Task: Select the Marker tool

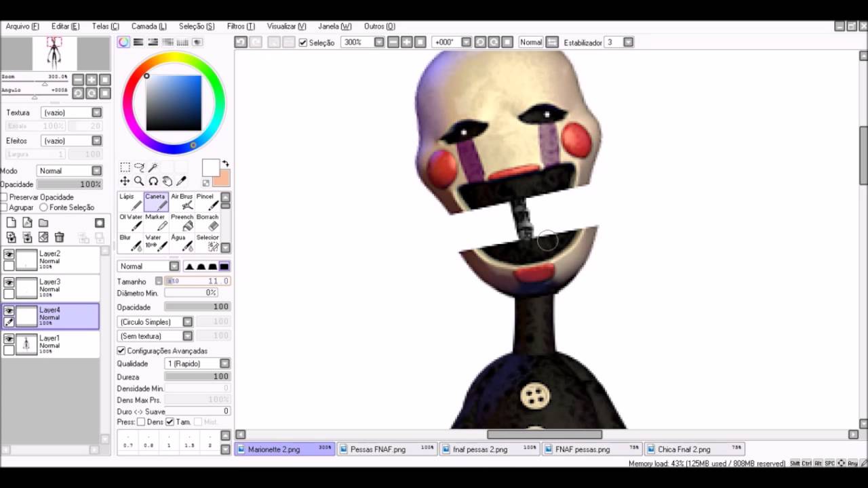Action: (156, 222)
